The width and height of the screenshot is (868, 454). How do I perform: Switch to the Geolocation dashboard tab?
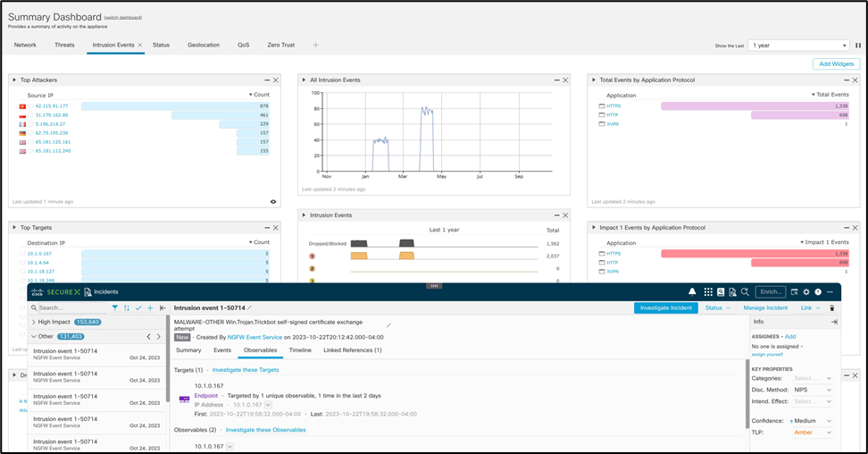[204, 45]
